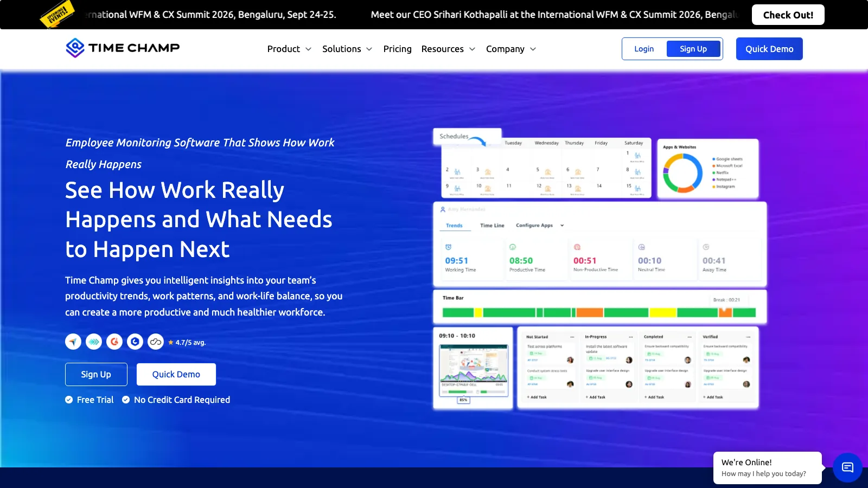868x488 pixels.
Task: Click Add Task under Not Started column
Action: click(537, 397)
